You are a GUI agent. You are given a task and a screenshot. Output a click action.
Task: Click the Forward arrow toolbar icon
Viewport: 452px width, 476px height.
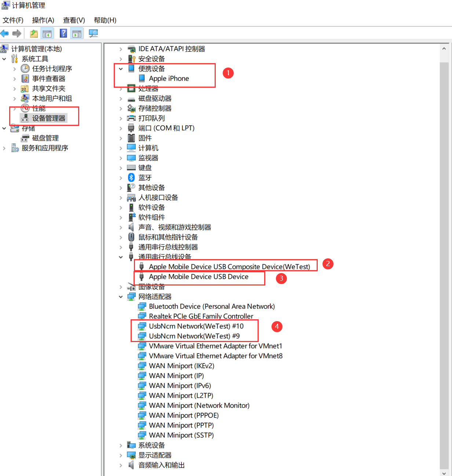(17, 34)
